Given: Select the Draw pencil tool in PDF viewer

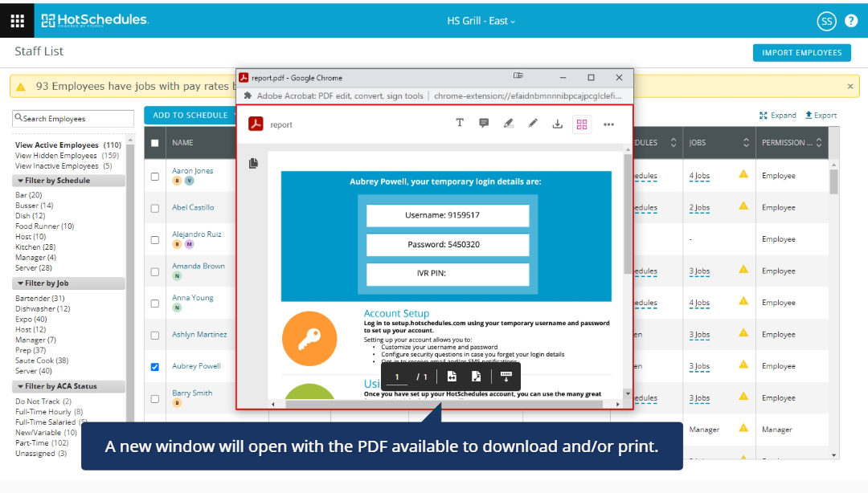Looking at the screenshot, I should pos(533,123).
